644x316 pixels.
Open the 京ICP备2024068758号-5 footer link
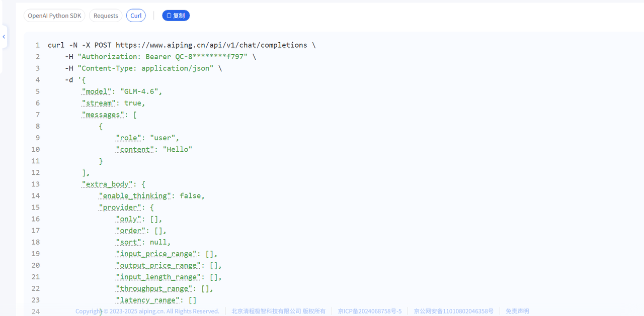coord(369,311)
